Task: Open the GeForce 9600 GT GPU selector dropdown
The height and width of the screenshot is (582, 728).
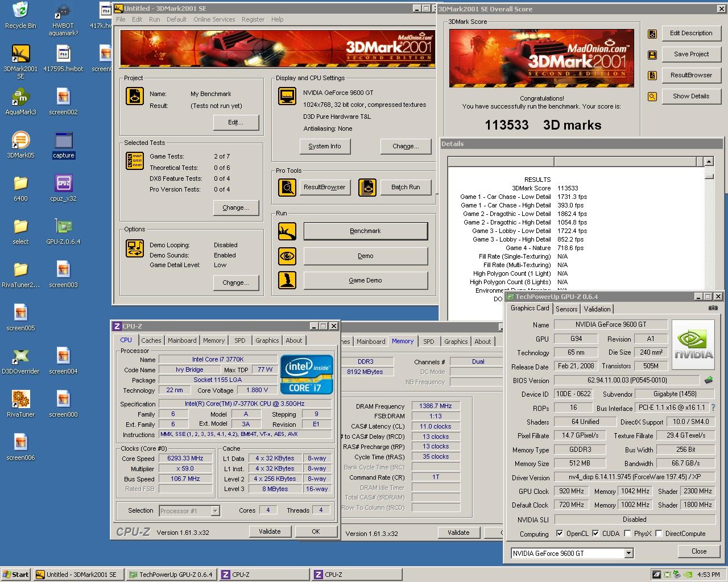Action: [x=628, y=553]
